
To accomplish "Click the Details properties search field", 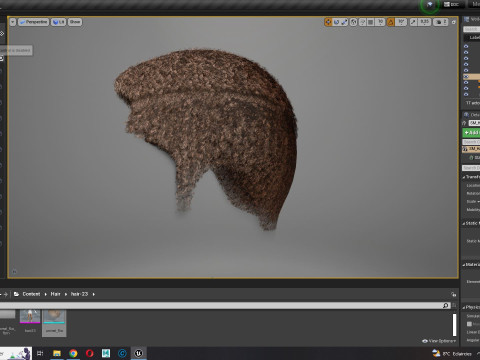I will [471, 168].
